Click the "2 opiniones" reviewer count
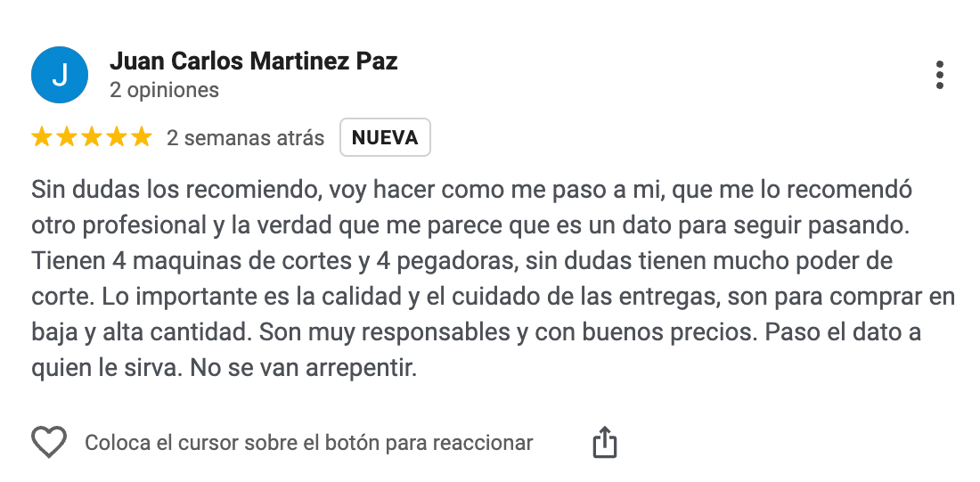This screenshot has height=482, width=980. tap(164, 90)
